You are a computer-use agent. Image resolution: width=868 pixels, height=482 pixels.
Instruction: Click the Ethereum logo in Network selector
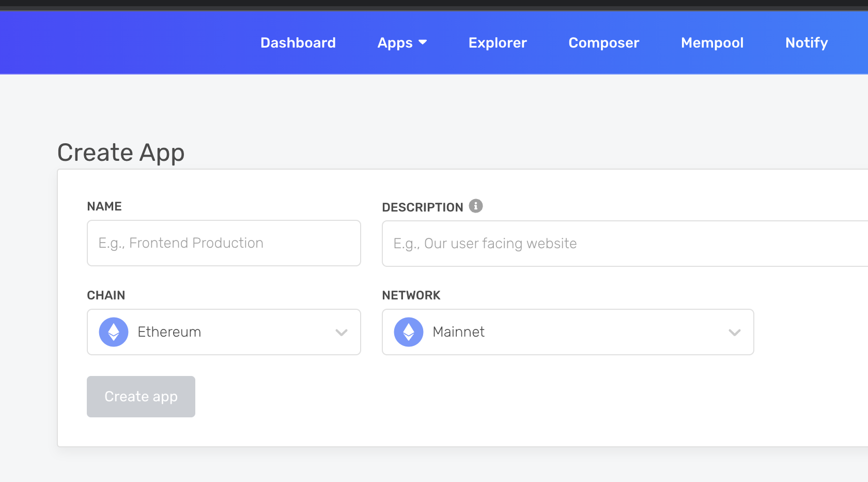pos(409,332)
